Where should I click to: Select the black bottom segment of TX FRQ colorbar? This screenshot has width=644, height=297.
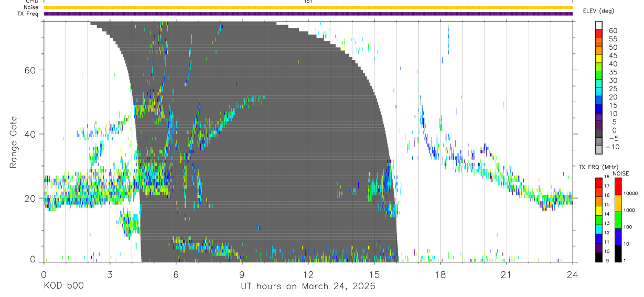599,256
